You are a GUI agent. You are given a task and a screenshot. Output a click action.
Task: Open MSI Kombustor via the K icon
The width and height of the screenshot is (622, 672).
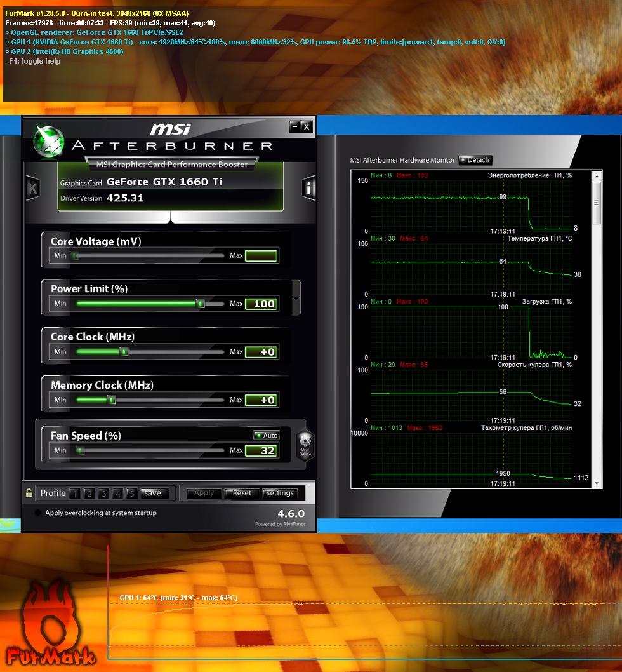[32, 188]
